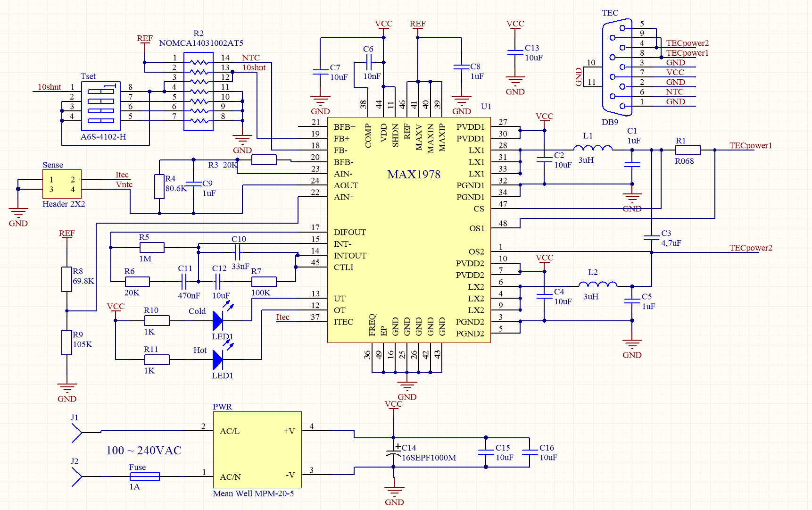Select resistor R10 1K symbol
Screen dimensions: 812x510
157,321
